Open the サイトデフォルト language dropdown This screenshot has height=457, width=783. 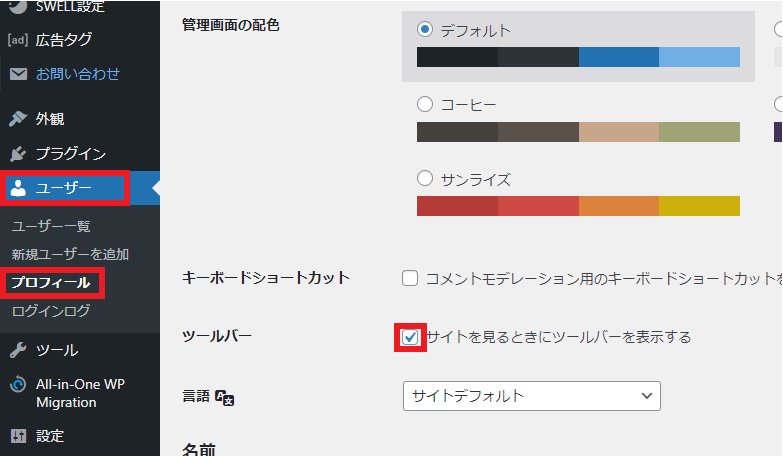[x=532, y=396]
